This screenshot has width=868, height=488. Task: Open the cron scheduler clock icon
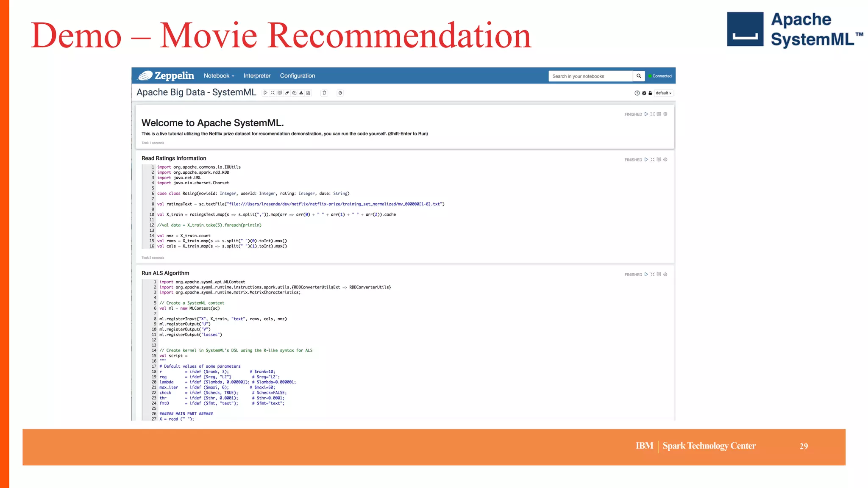point(340,93)
